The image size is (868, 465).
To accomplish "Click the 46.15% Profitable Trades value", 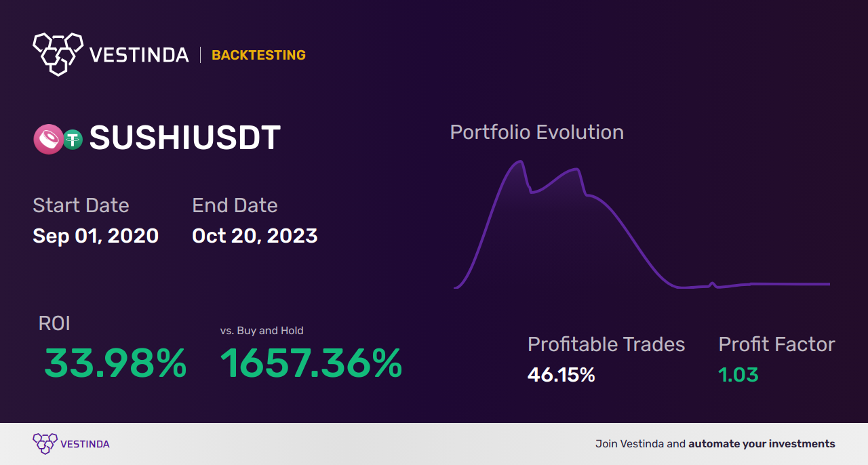I will pyautogui.click(x=561, y=375).
